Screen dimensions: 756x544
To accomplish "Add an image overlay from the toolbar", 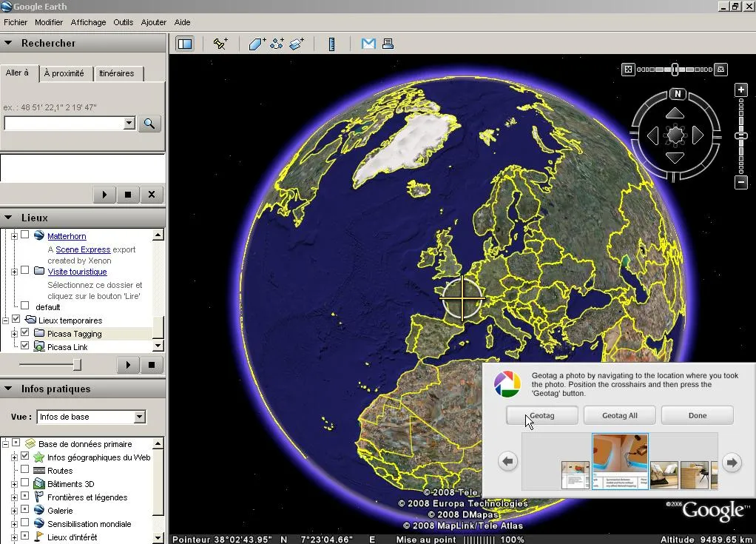I will 297,44.
